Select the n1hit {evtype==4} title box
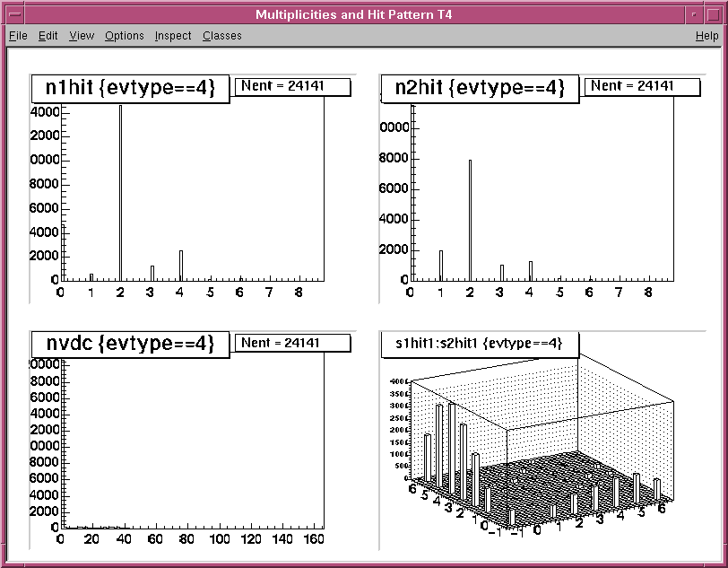728x568 pixels. [131, 88]
